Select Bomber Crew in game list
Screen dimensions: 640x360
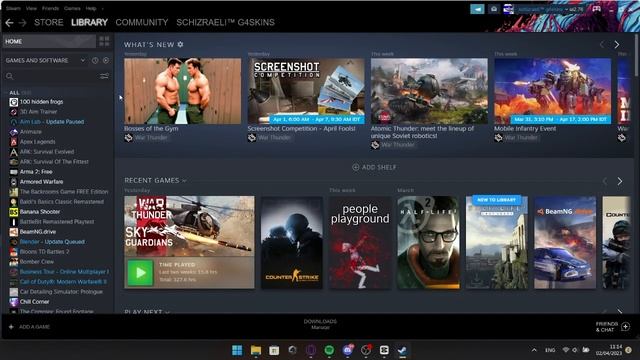click(37, 262)
